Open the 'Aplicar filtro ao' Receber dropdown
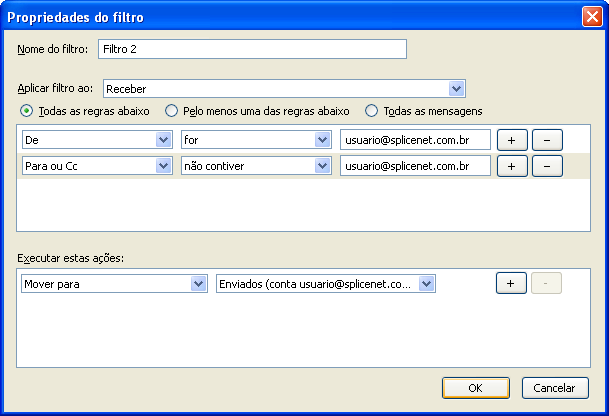Viewport: 609px width, 416px height. coord(284,89)
